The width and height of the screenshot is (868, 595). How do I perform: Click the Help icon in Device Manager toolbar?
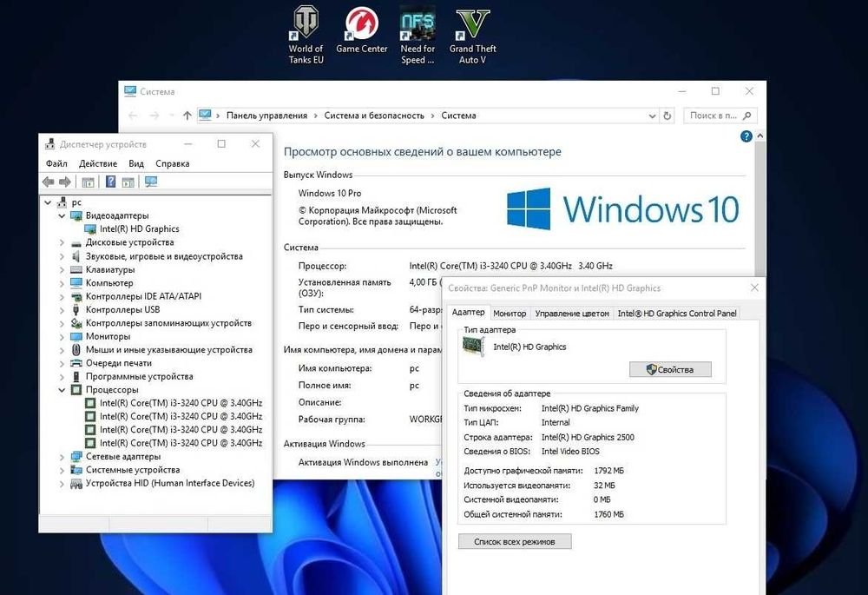(111, 182)
